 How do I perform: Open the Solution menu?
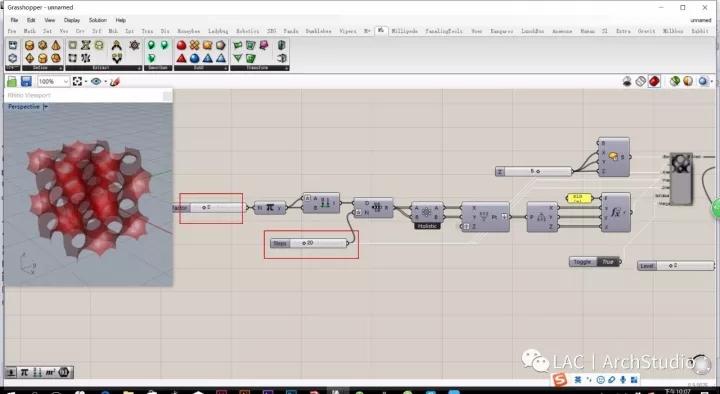pos(98,20)
